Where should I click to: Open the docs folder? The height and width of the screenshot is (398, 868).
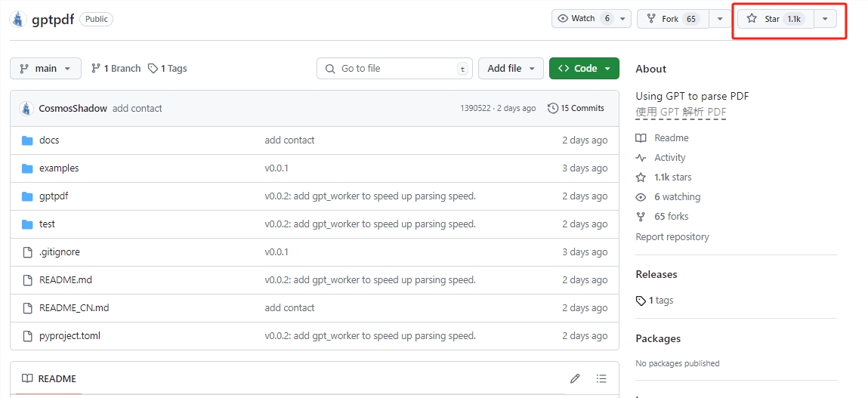pyautogui.click(x=49, y=140)
